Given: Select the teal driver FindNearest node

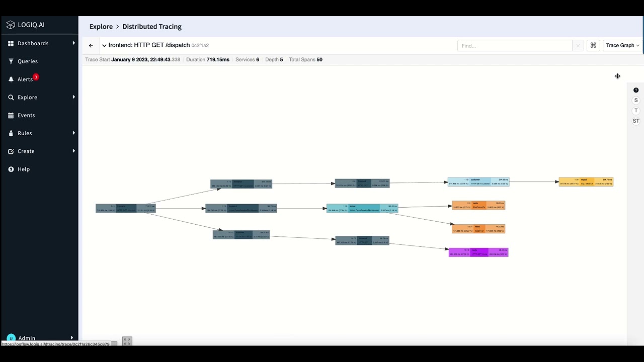Looking at the screenshot, I should pyautogui.click(x=362, y=208).
